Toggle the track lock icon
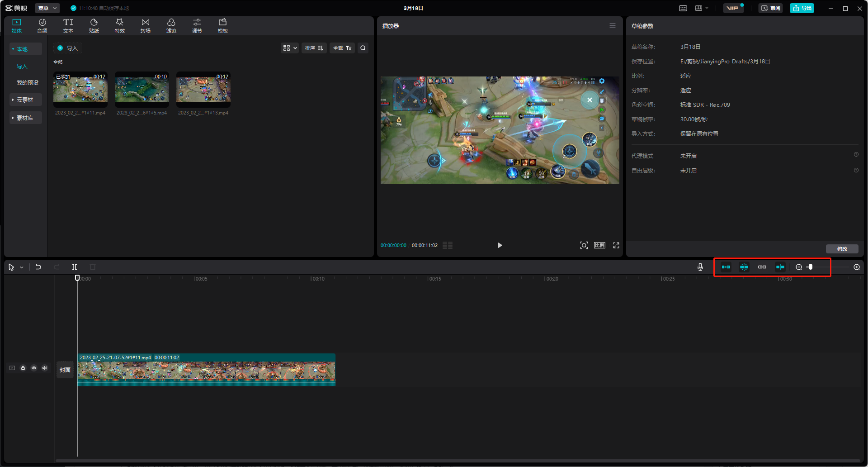This screenshot has width=868, height=467. point(23,368)
